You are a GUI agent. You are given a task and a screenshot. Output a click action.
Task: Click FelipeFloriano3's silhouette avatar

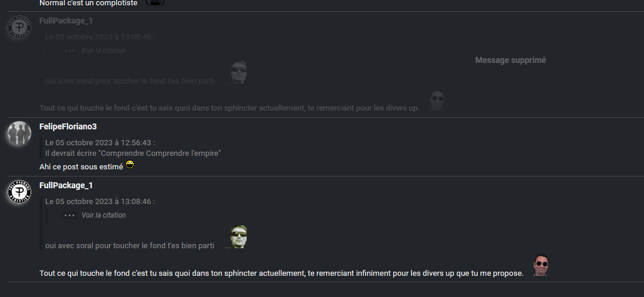point(19,134)
